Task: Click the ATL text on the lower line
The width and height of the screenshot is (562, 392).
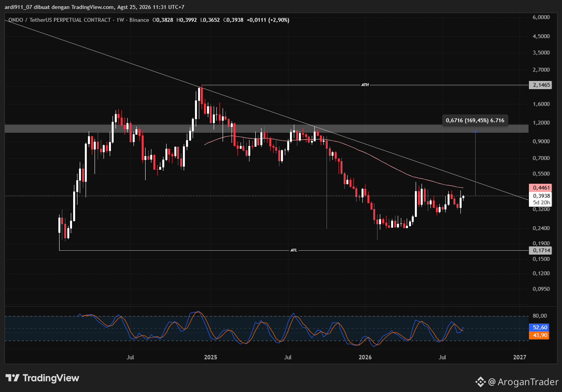Action: click(294, 250)
